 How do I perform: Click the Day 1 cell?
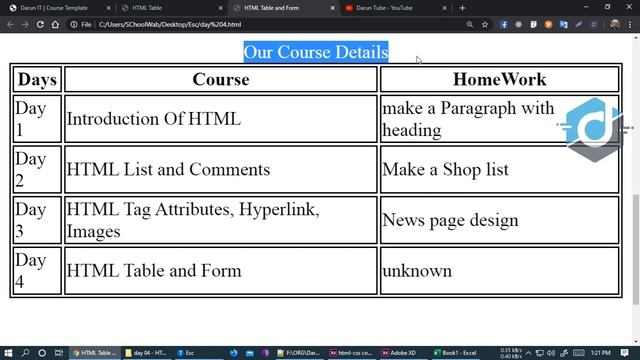(37, 119)
